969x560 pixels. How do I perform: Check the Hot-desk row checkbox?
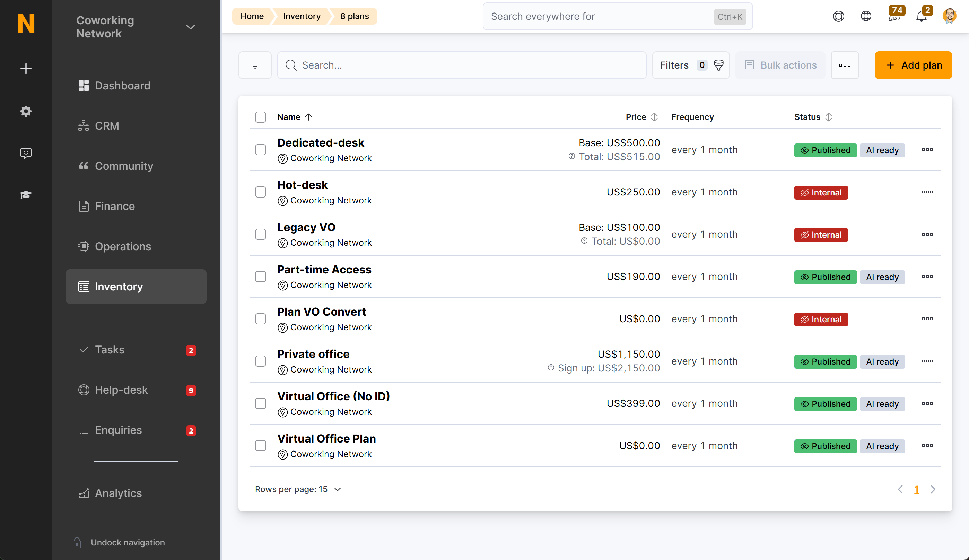coord(260,192)
